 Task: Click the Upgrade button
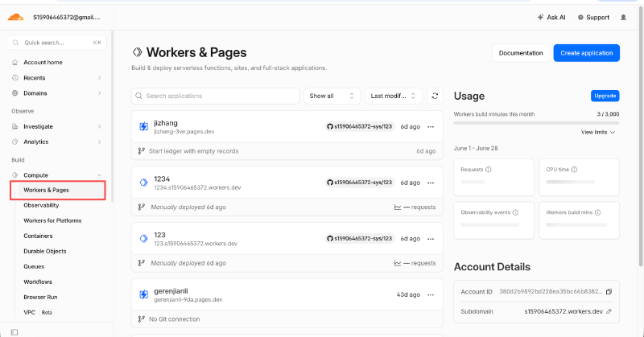click(605, 96)
